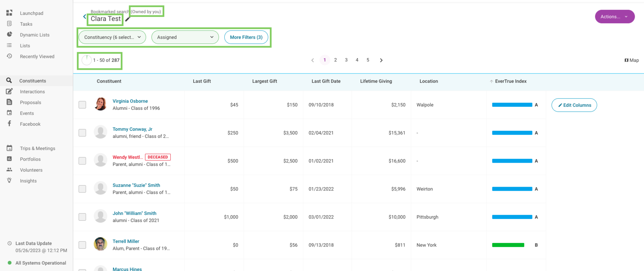Image resolution: width=644 pixels, height=271 pixels.
Task: Open the Events calendar icon
Action: tap(9, 113)
